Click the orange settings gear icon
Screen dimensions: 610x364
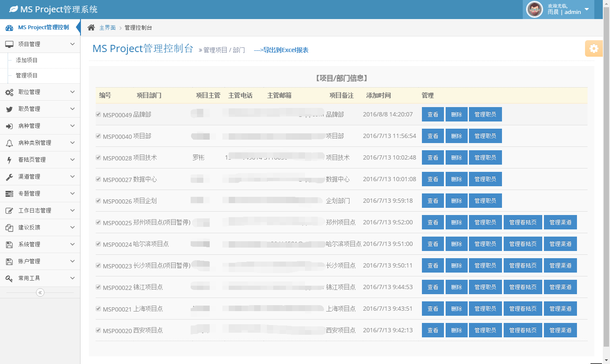[x=593, y=49]
